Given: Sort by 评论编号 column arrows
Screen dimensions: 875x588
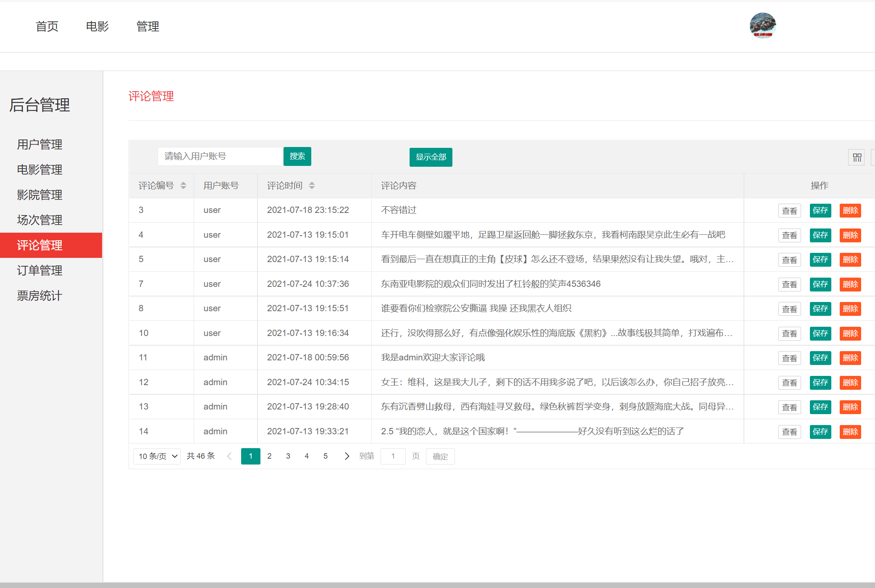Looking at the screenshot, I should point(183,186).
